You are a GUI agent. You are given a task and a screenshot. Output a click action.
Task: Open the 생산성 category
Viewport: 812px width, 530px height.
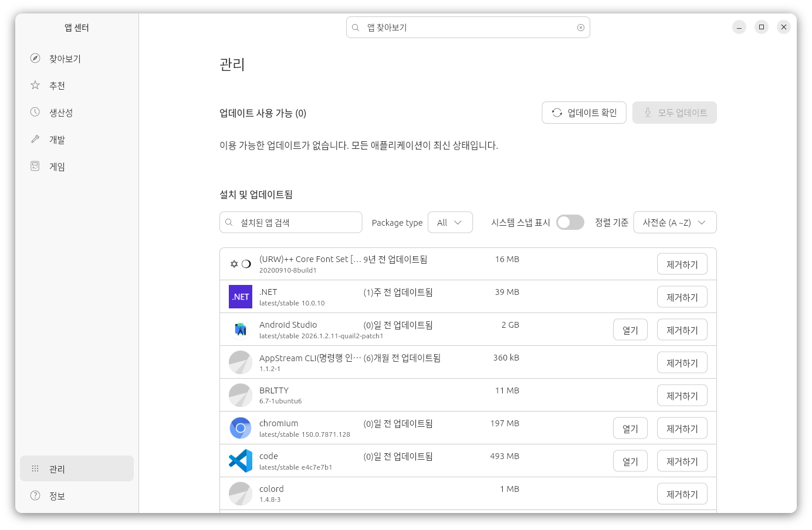pyautogui.click(x=77, y=113)
